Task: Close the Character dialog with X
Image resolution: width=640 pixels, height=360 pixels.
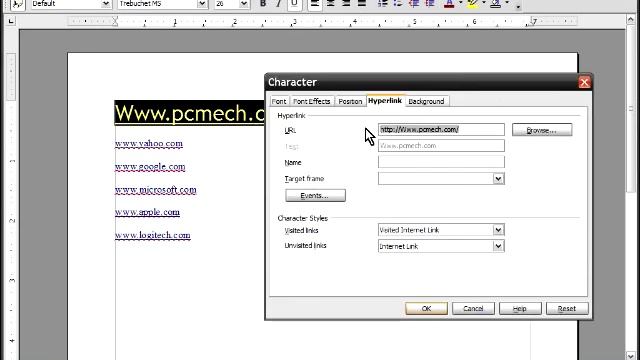Action: [x=584, y=82]
